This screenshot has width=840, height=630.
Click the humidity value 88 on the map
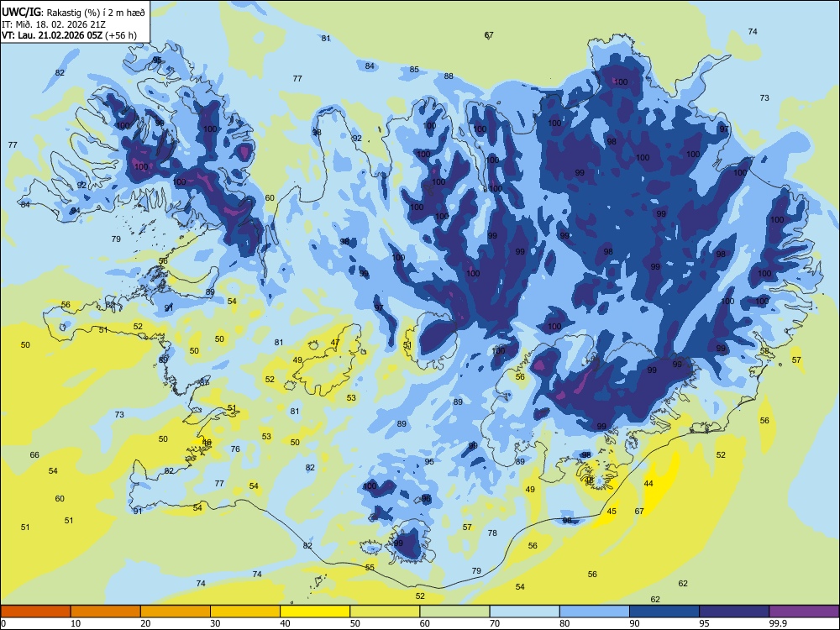[449, 76]
